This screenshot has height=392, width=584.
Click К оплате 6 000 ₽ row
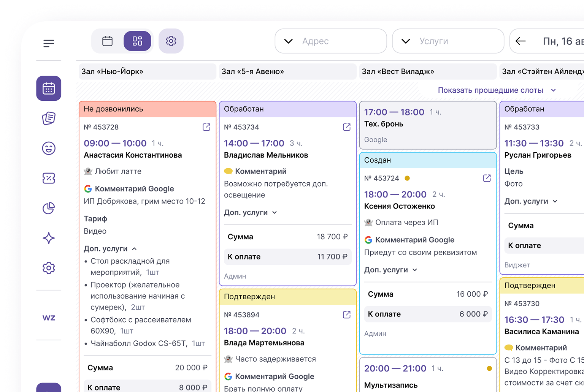click(x=428, y=314)
